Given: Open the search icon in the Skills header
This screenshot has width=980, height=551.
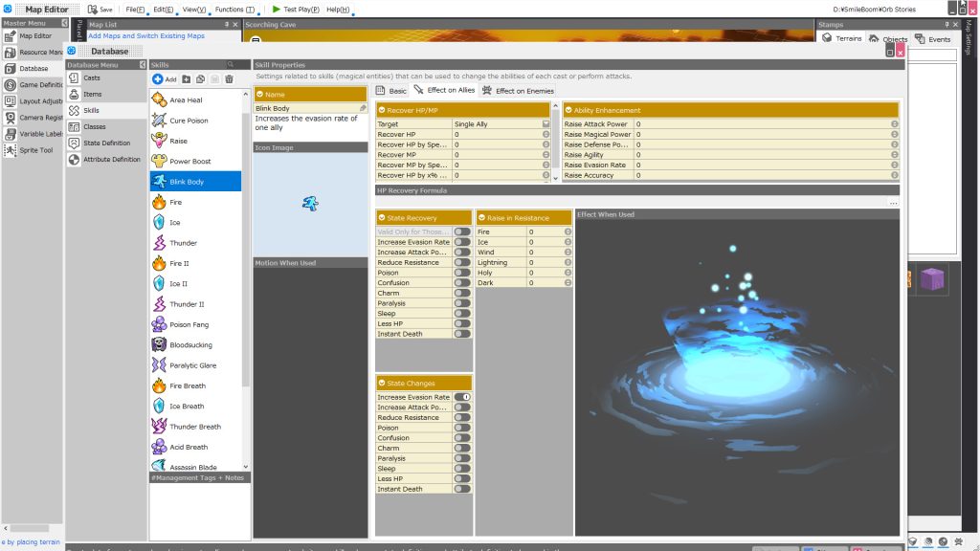Looking at the screenshot, I should coord(231,64).
